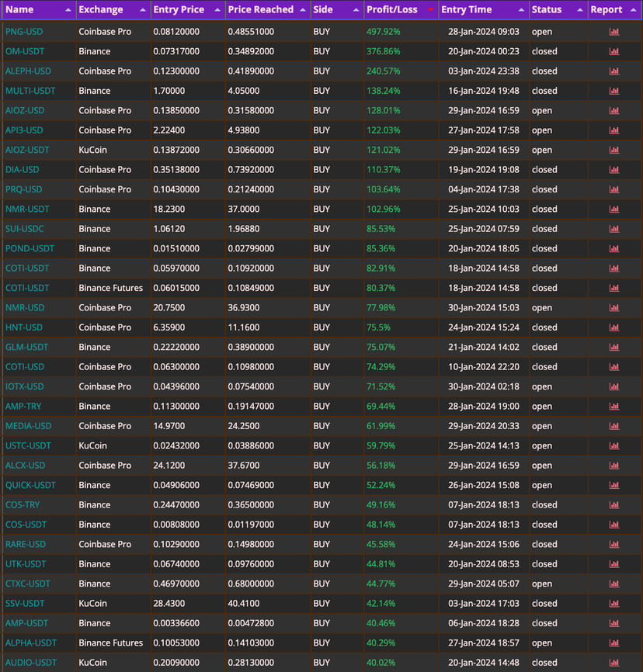The image size is (643, 672).
Task: Sort table by Price Reached arrow
Action: pos(303,10)
